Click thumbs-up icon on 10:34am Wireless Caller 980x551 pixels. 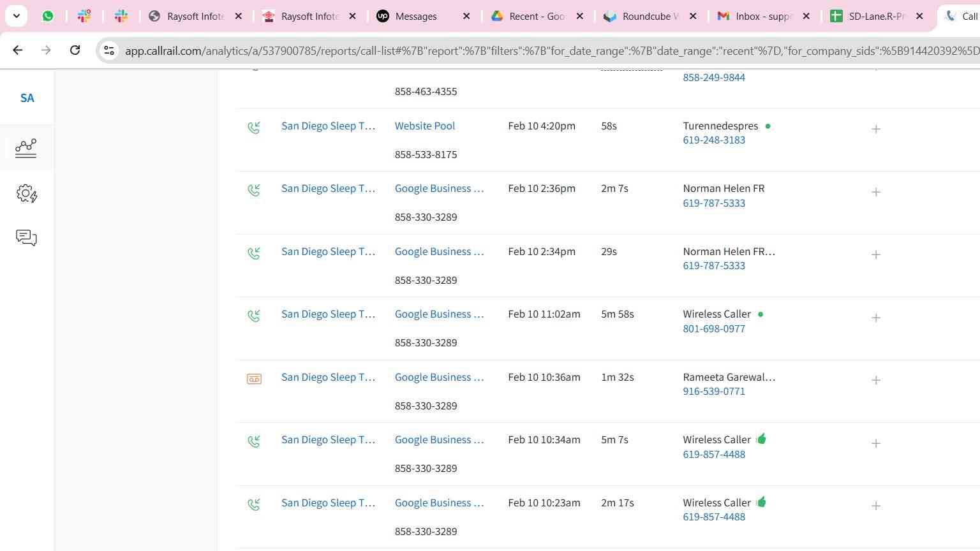click(x=761, y=439)
